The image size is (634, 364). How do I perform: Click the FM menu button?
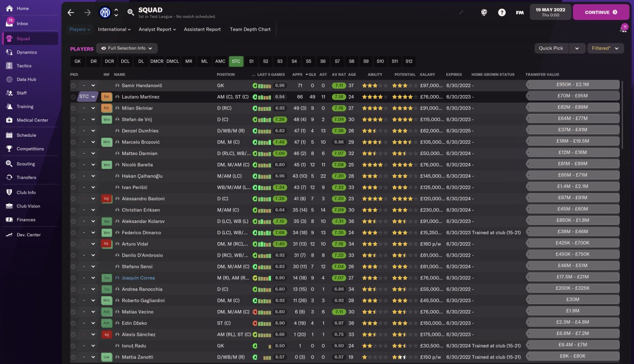(520, 12)
